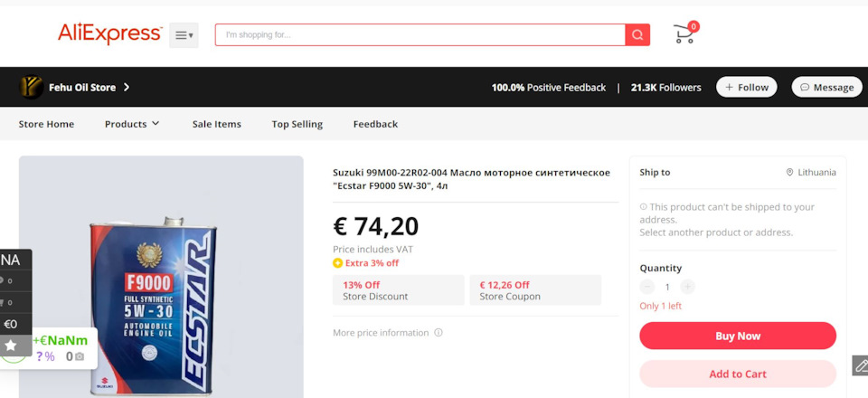Open Fehu Oil Store name link

(82, 88)
